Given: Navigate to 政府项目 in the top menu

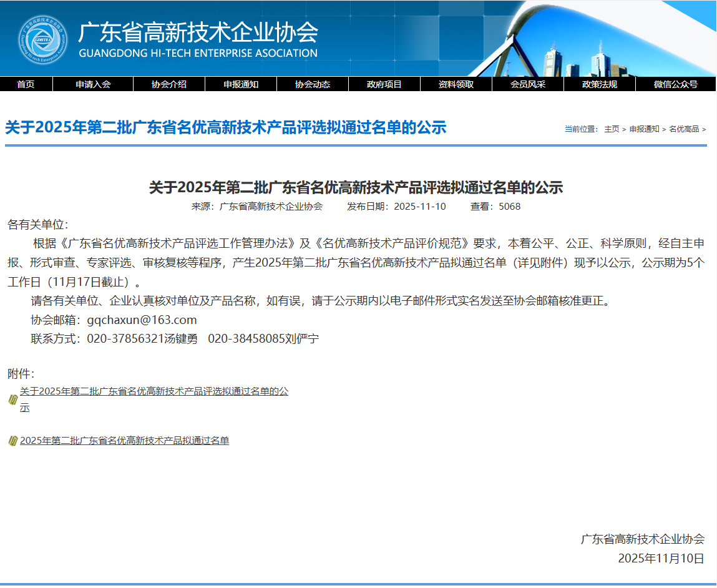Looking at the screenshot, I should click(384, 84).
